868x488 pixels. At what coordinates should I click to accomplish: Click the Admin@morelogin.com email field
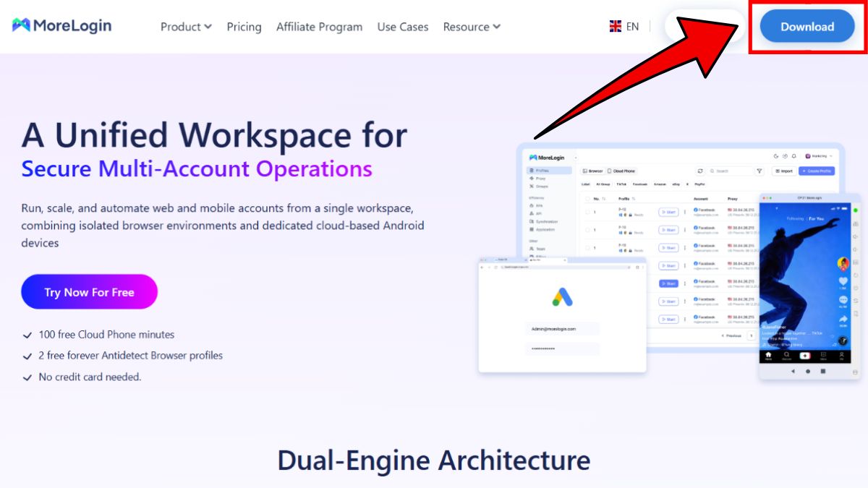click(562, 328)
